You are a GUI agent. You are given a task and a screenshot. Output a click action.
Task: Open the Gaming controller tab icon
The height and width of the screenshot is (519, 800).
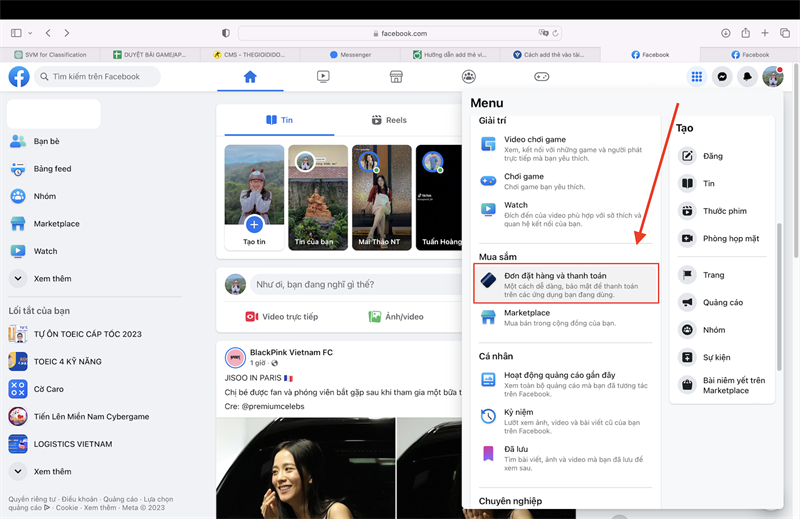pos(541,77)
